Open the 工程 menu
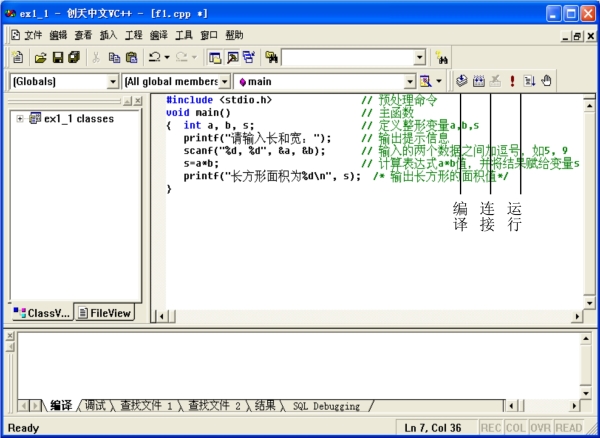This screenshot has height=438, width=600. coord(134,36)
